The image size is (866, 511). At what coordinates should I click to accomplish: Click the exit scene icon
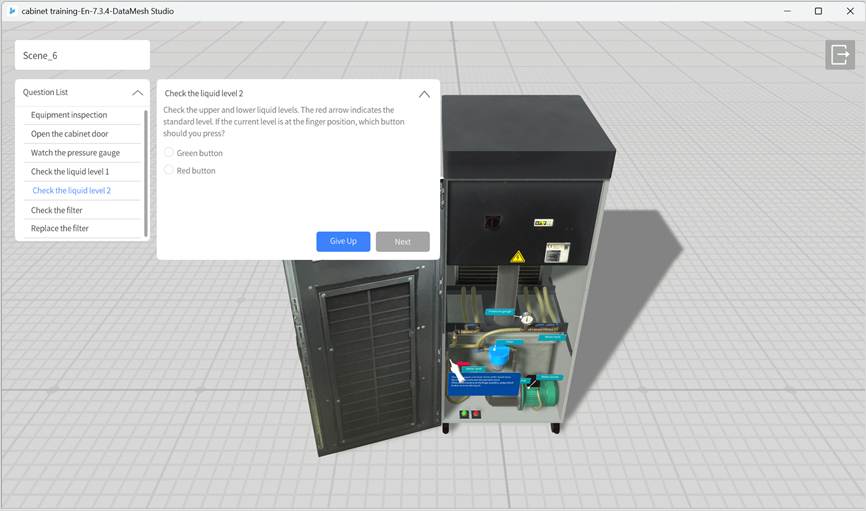(x=839, y=55)
